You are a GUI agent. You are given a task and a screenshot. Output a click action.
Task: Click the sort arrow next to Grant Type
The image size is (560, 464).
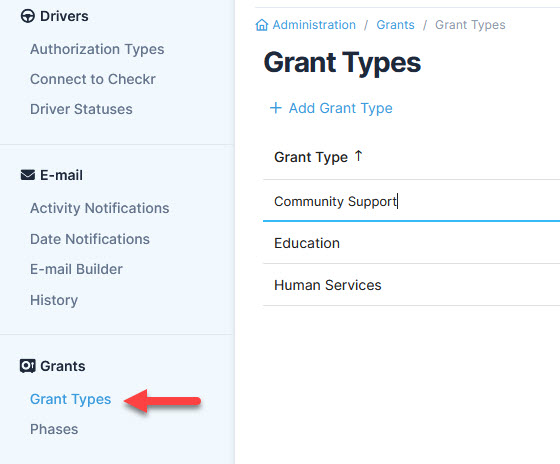pos(358,156)
